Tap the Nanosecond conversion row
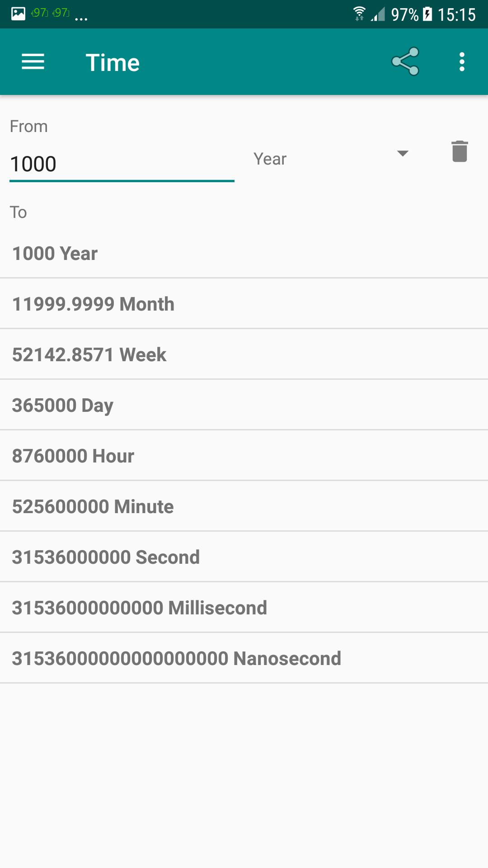Viewport: 488px width, 868px height. (x=244, y=658)
